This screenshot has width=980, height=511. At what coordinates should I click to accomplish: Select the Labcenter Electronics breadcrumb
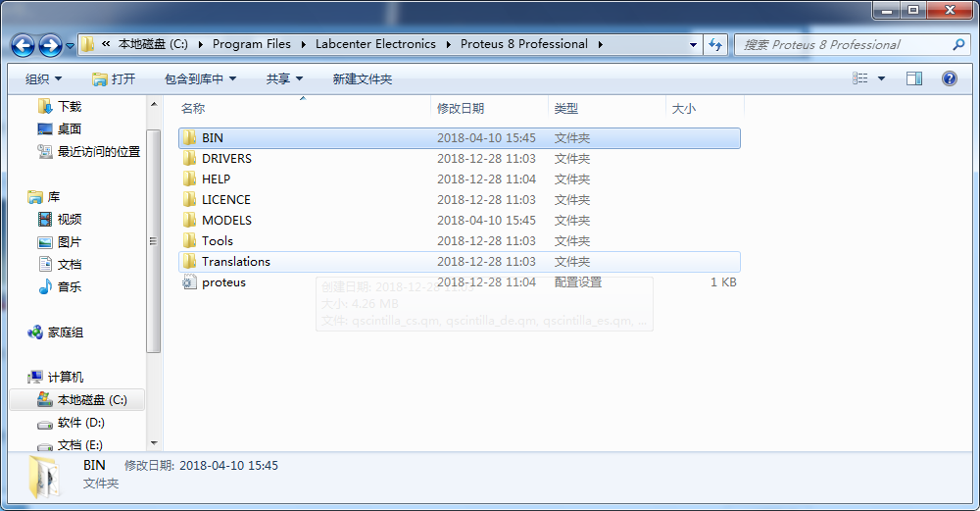[x=375, y=44]
